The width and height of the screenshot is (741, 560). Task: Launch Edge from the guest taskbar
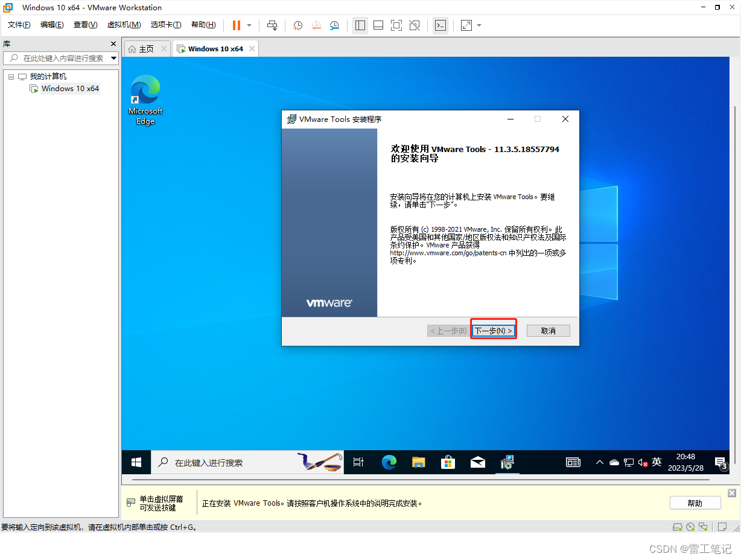click(389, 462)
